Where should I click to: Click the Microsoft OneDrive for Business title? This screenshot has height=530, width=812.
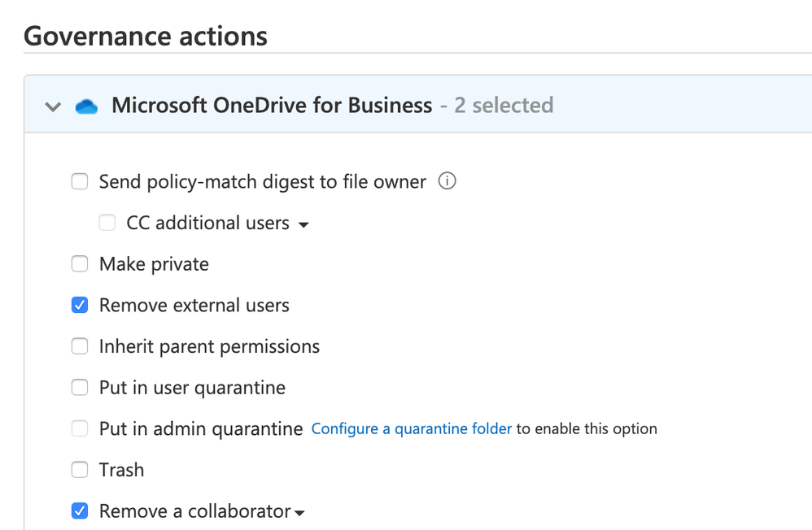point(272,106)
